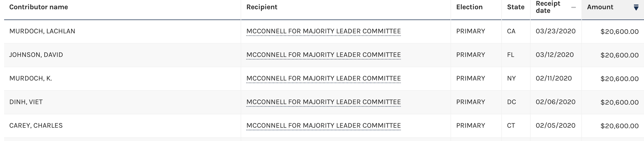Select the MURDOCH, K. contributor row
This screenshot has height=141, width=644.
(x=324, y=79)
